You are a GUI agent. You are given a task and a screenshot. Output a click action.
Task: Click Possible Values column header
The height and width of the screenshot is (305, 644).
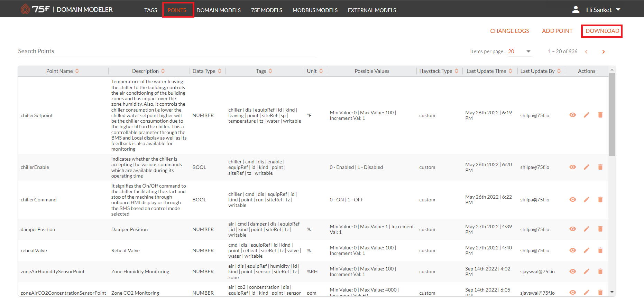coord(372,71)
